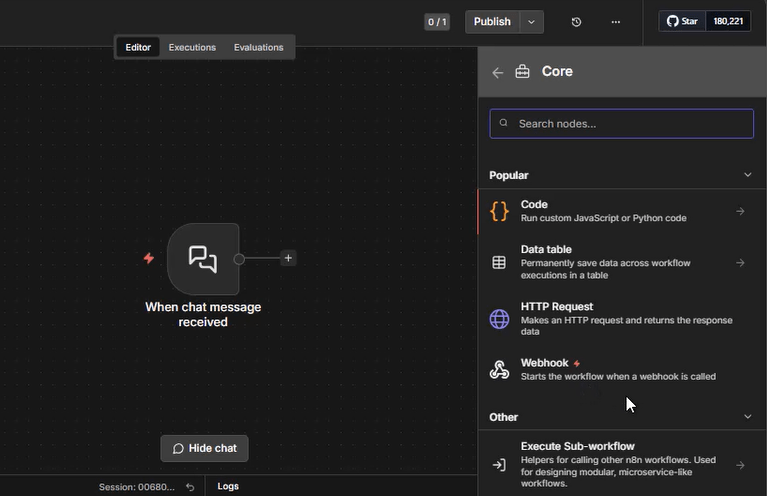
Task: Click the HTTP Request globe icon
Action: [x=499, y=319]
